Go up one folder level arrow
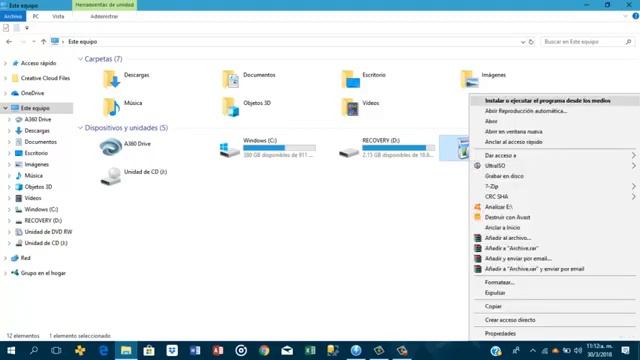 [x=43, y=42]
